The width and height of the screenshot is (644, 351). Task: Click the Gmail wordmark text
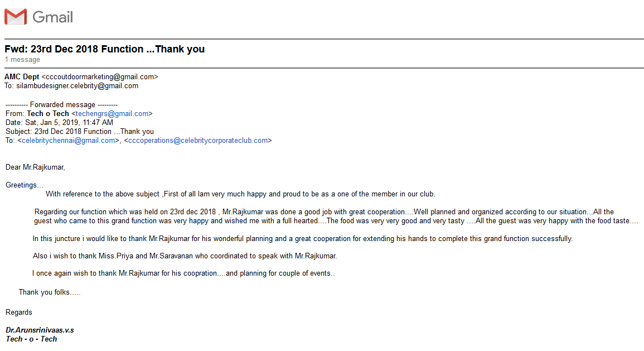click(x=52, y=17)
